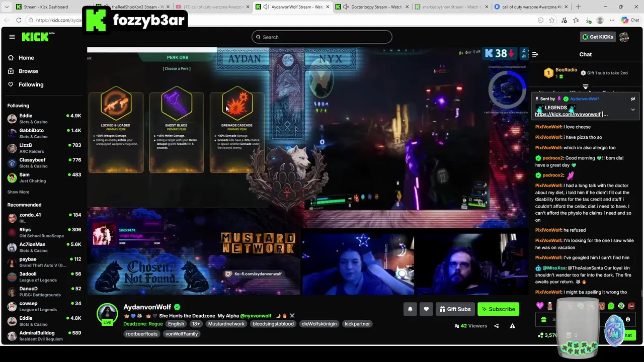This screenshot has height=362, width=644.
Task: Click @MissXss username in chat
Action: click(554, 268)
